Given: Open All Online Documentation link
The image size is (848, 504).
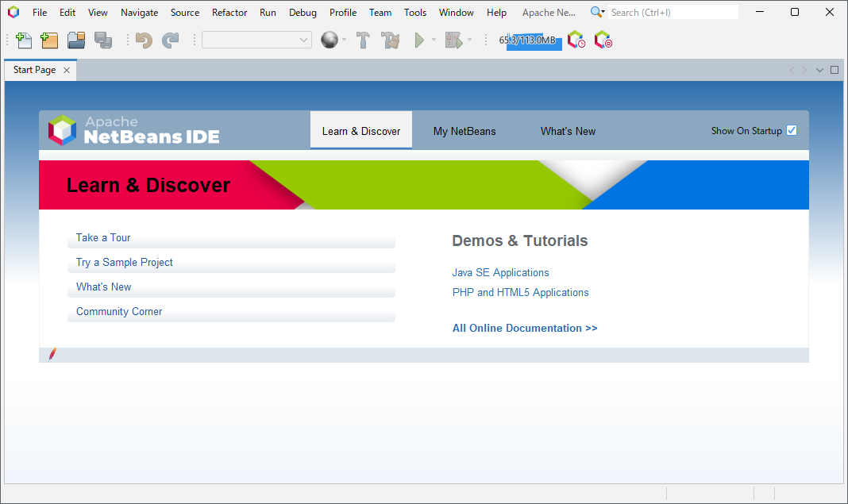Looking at the screenshot, I should pyautogui.click(x=525, y=329).
